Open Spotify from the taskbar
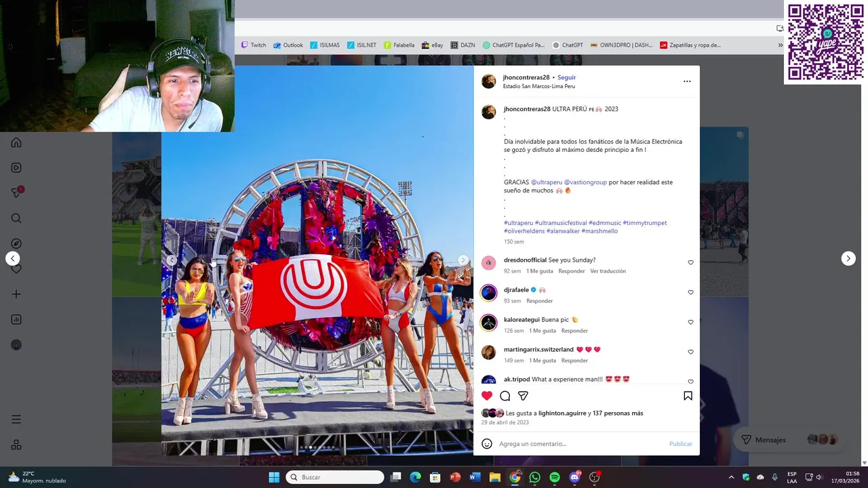This screenshot has width=868, height=488. click(555, 477)
